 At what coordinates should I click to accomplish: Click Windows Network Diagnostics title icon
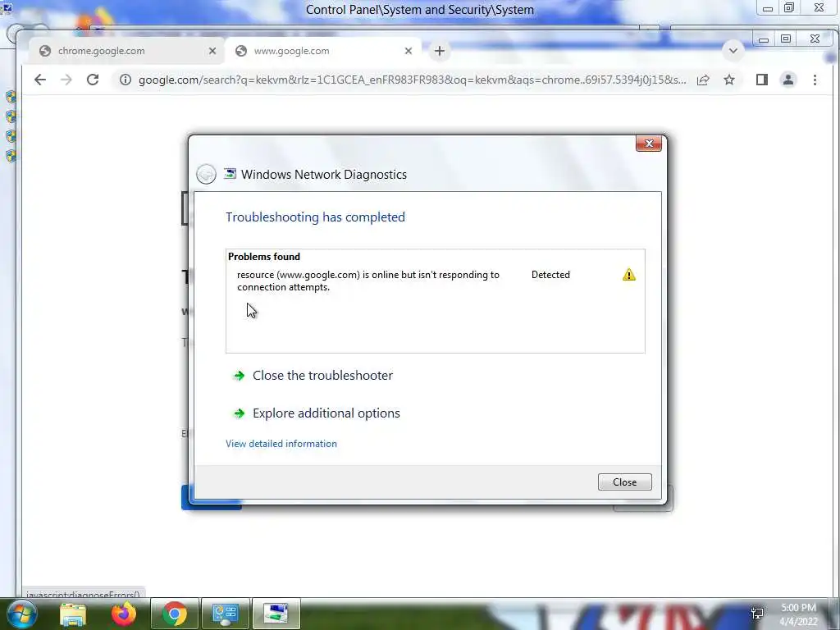(231, 174)
